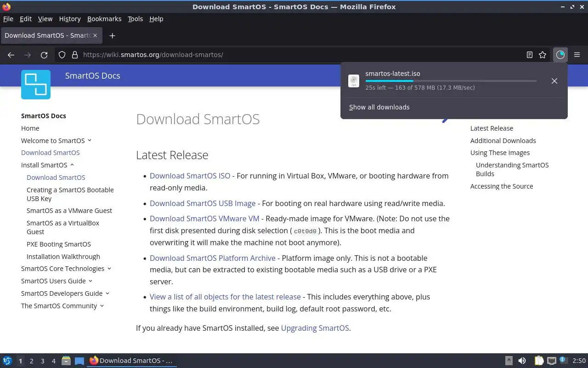Image resolution: width=588 pixels, height=368 pixels.
Task: Open the Edit menu
Action: (x=26, y=19)
